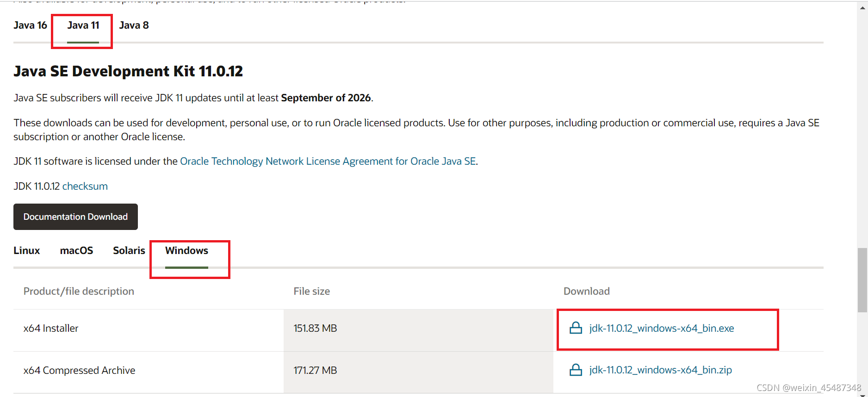Click the page's vertical scrollbar thumb
The width and height of the screenshot is (868, 397).
862,280
